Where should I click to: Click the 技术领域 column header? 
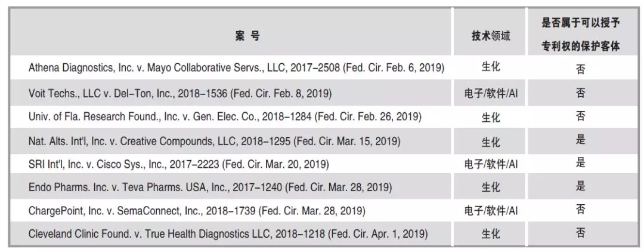pos(491,36)
